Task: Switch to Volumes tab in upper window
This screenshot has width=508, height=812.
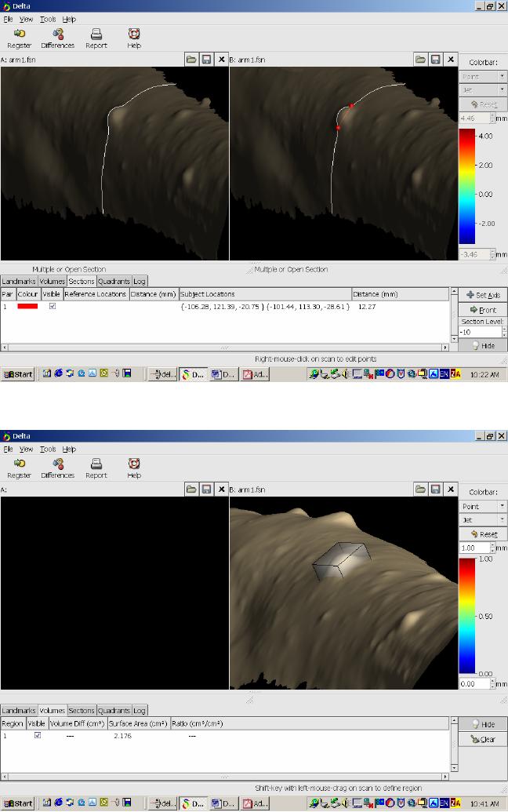Action: coord(53,281)
